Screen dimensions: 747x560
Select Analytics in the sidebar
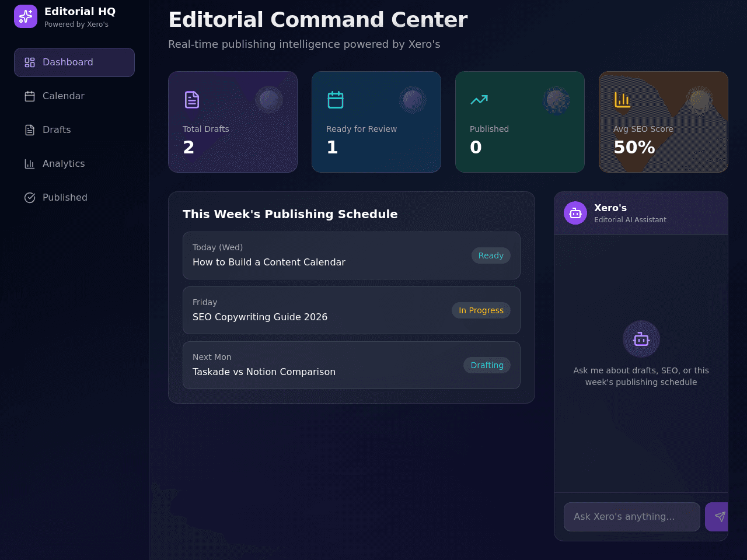74,164
